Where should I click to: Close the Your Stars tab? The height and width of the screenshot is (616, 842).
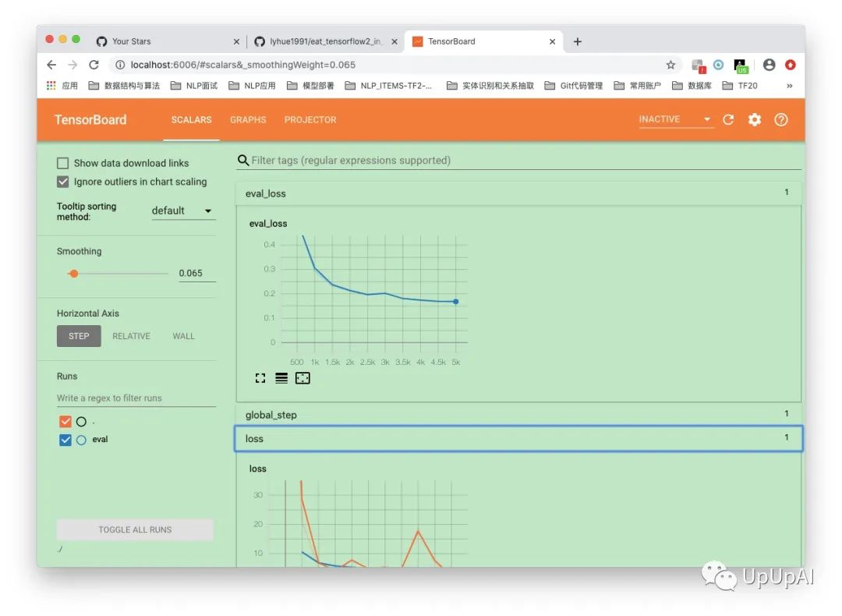(236, 41)
